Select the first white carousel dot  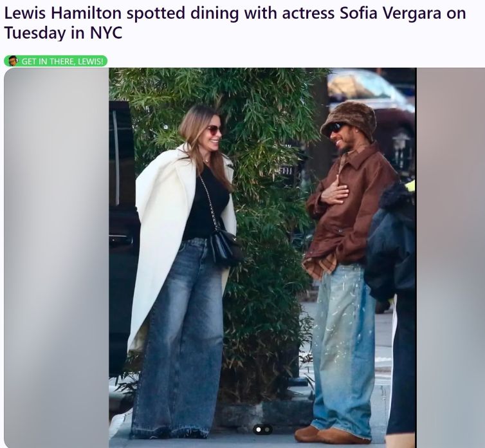(x=259, y=429)
